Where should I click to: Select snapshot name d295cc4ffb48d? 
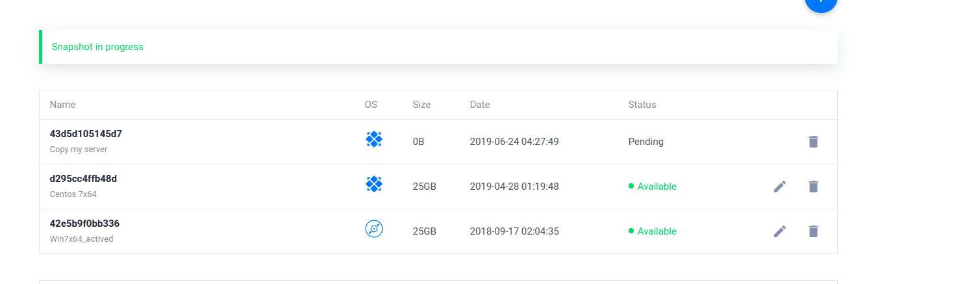(x=83, y=179)
